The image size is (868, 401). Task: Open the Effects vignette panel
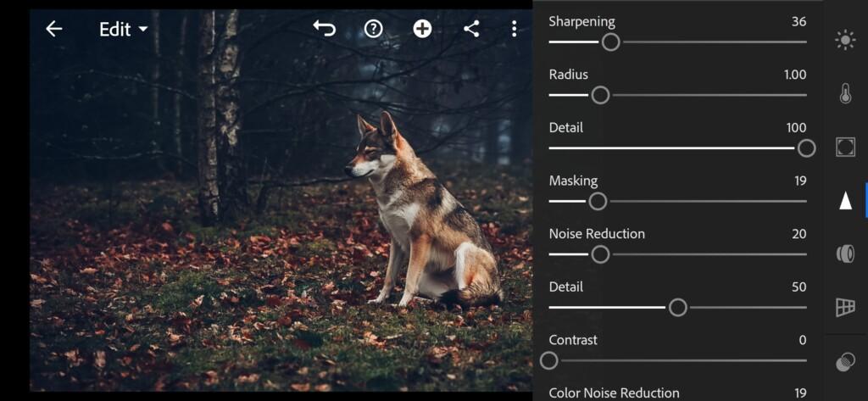[845, 147]
